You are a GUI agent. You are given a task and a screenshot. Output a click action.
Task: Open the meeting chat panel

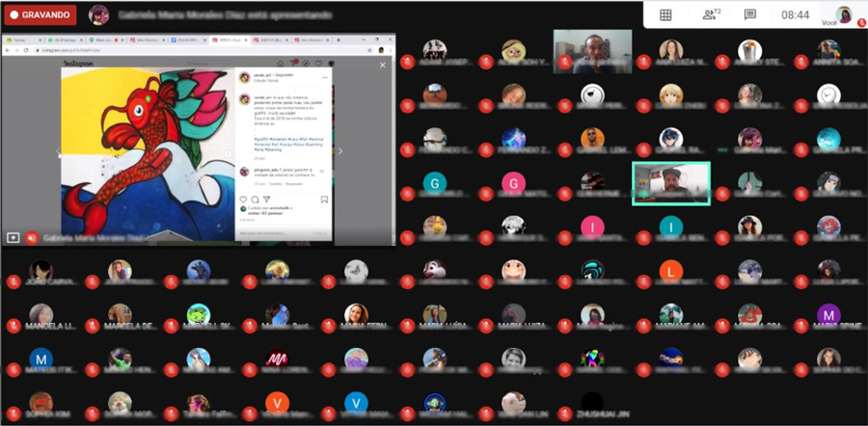[750, 14]
